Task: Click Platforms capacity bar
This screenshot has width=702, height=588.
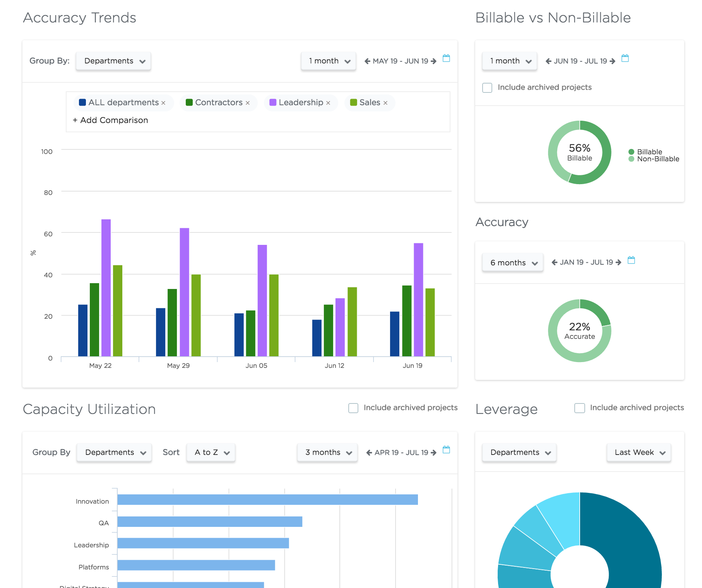Action: pyautogui.click(x=196, y=565)
